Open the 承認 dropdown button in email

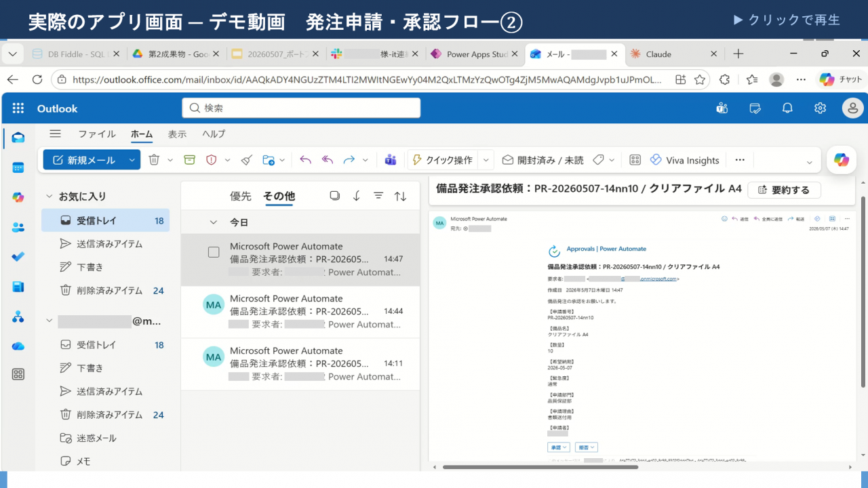pos(559,447)
